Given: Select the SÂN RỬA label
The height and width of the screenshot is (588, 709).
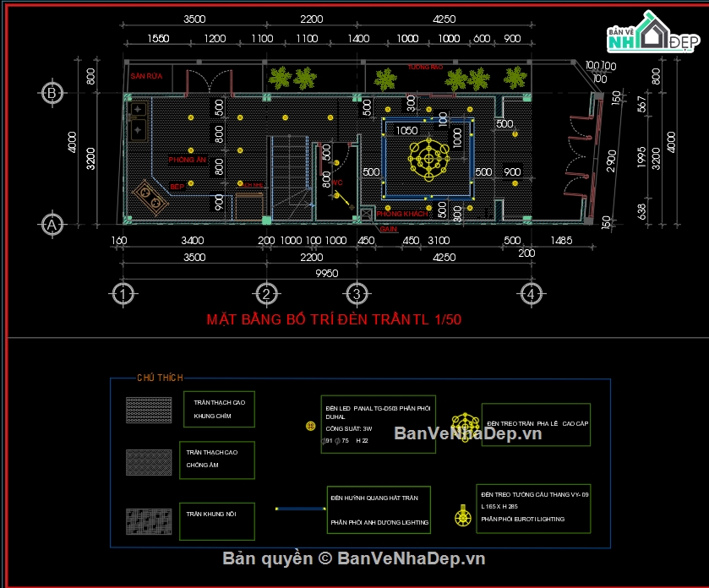Looking at the screenshot, I should [x=145, y=76].
